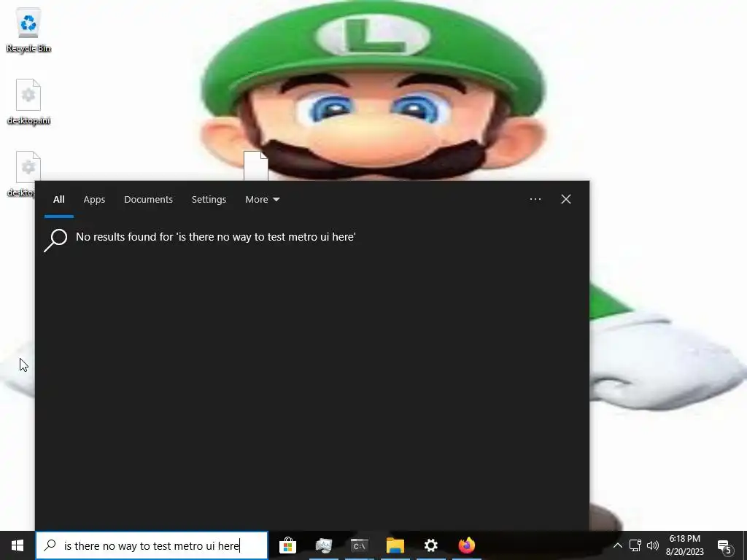The width and height of the screenshot is (747, 560).
Task: Click the 'No results found' message text
Action: [x=216, y=237]
